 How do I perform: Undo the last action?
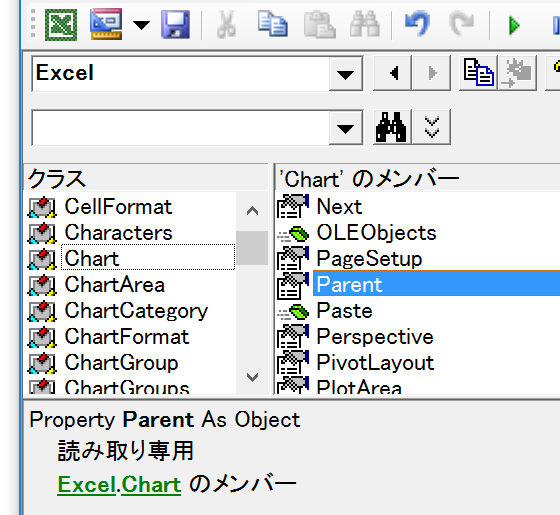point(417,24)
